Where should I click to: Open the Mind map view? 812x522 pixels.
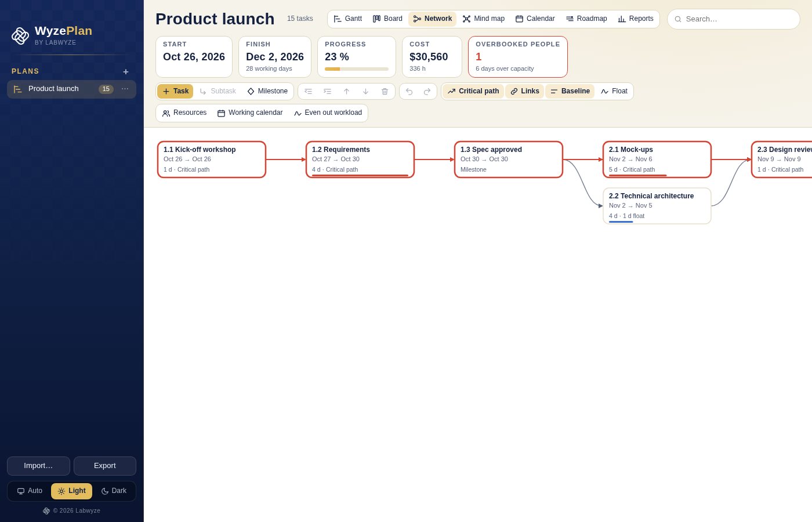(x=484, y=19)
